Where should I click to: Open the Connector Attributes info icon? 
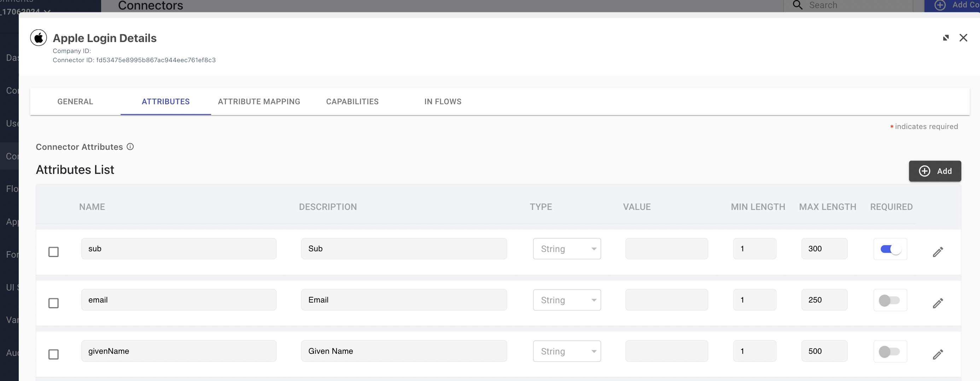[130, 147]
